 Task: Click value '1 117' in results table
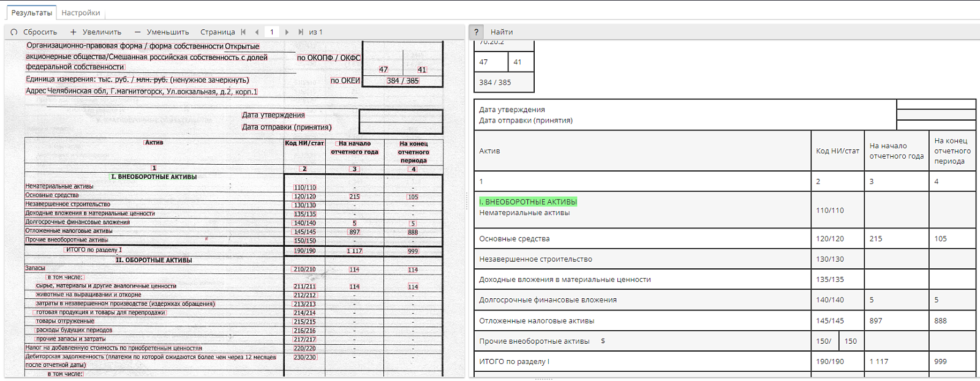tap(879, 361)
